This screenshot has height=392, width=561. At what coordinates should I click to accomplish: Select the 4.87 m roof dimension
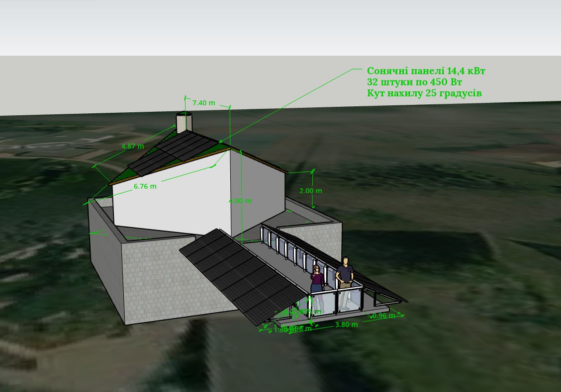click(133, 146)
